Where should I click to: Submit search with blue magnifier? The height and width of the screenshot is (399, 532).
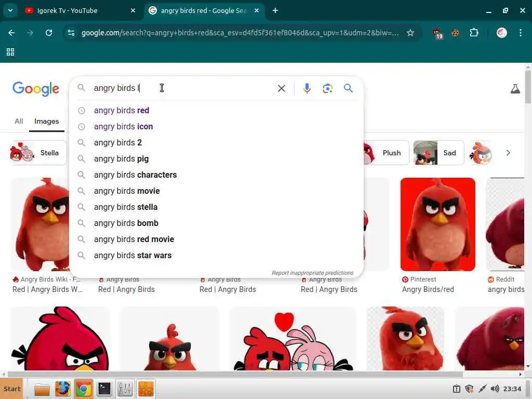[x=348, y=88]
